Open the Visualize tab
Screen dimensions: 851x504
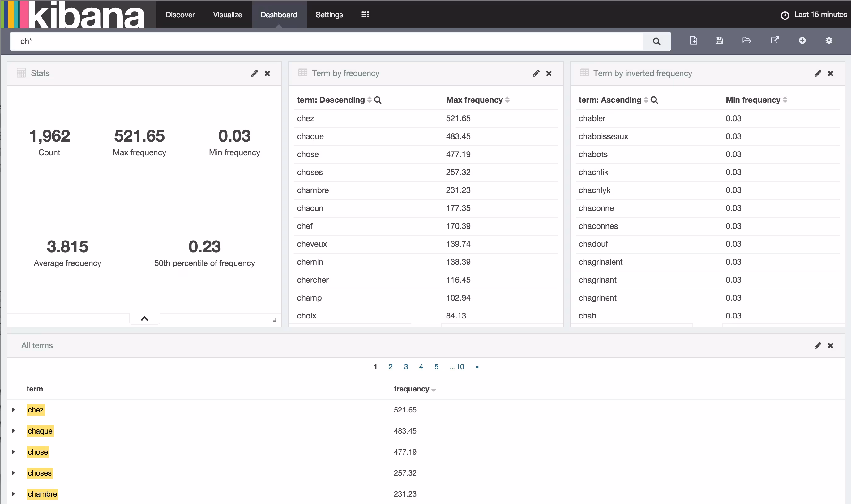(x=227, y=15)
